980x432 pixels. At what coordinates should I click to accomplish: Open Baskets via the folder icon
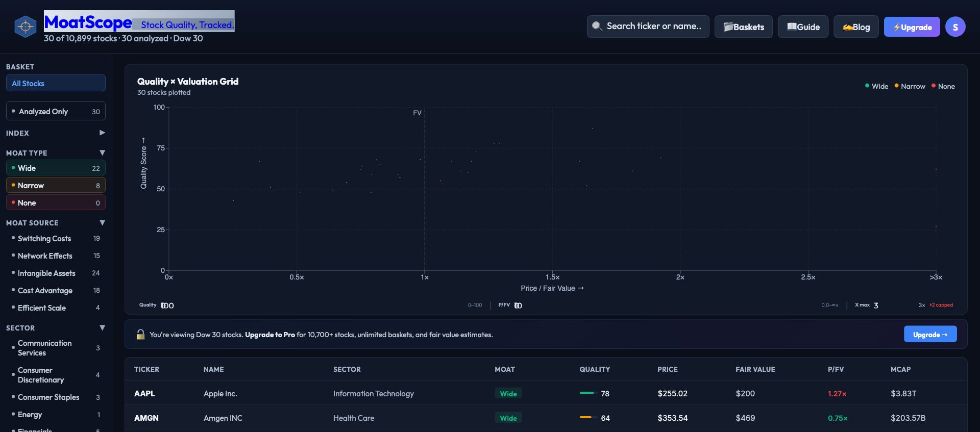(728, 27)
